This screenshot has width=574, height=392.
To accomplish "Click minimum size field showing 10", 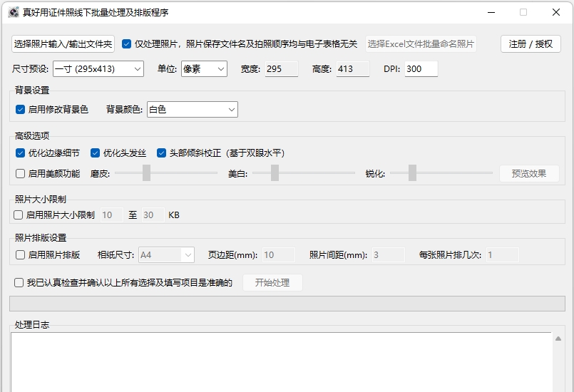I will (x=112, y=215).
